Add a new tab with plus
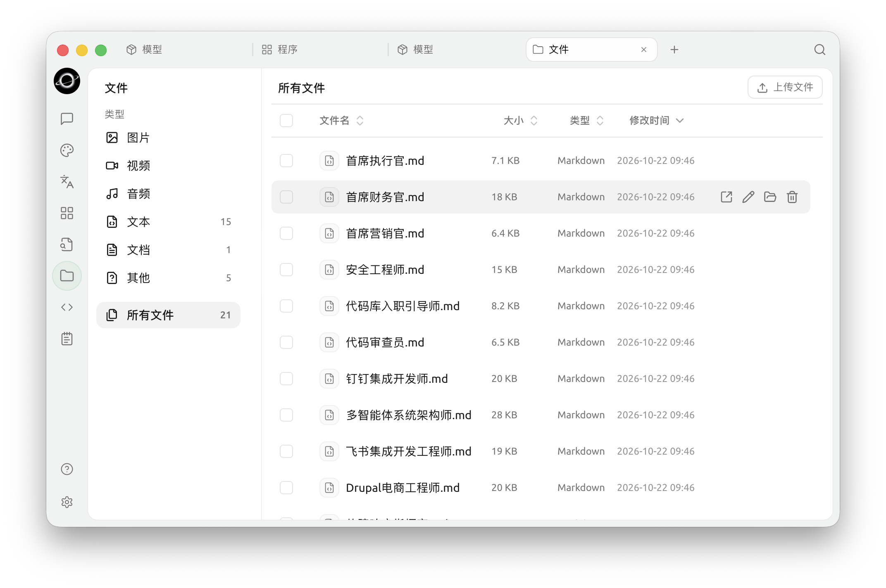 point(674,50)
